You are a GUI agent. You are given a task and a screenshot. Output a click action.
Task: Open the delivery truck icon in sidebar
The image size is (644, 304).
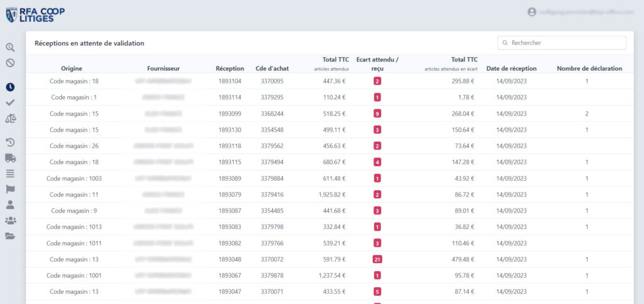[10, 158]
